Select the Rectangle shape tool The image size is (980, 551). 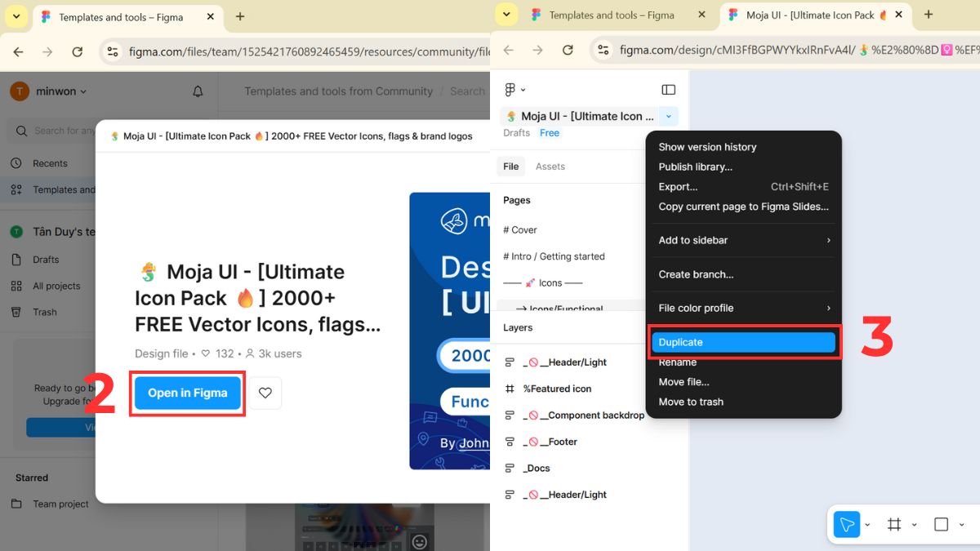tap(941, 524)
